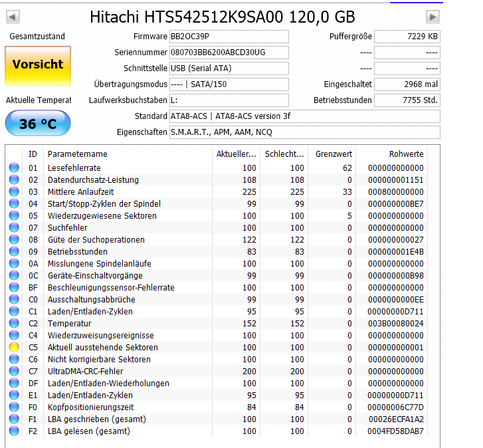Click status icon of E1 Laden/Entladen-Zyklen

coord(14,395)
